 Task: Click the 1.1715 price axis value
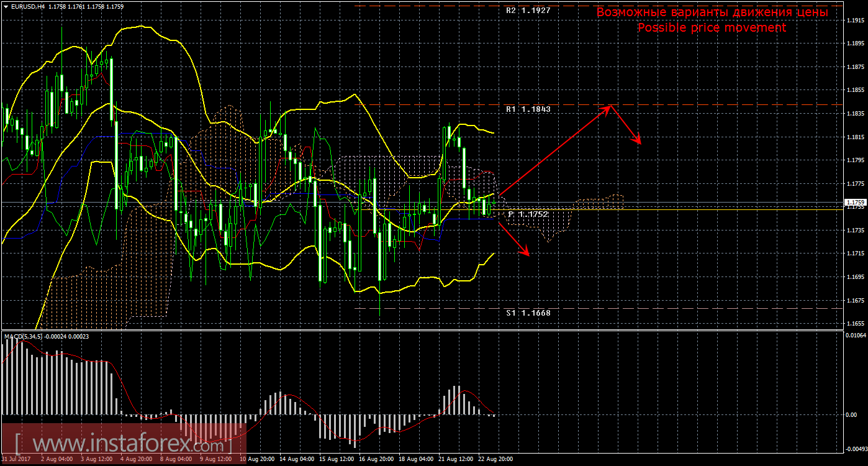pos(856,254)
